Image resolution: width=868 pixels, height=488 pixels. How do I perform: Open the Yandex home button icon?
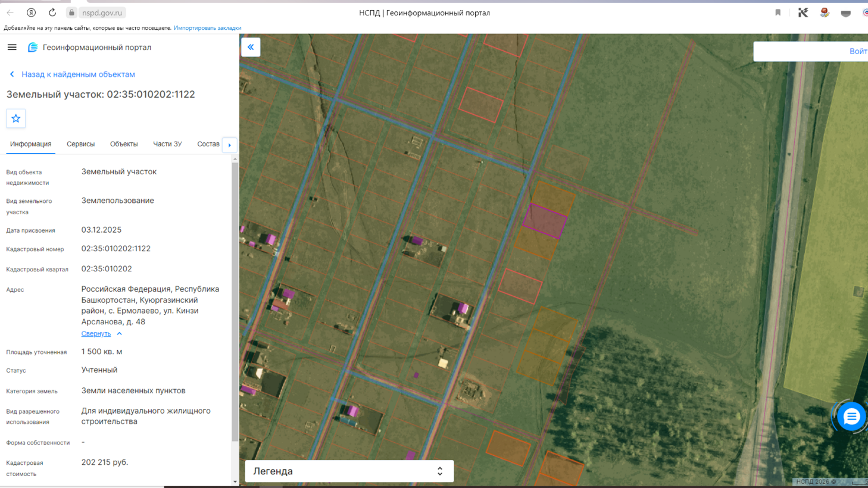(x=31, y=12)
